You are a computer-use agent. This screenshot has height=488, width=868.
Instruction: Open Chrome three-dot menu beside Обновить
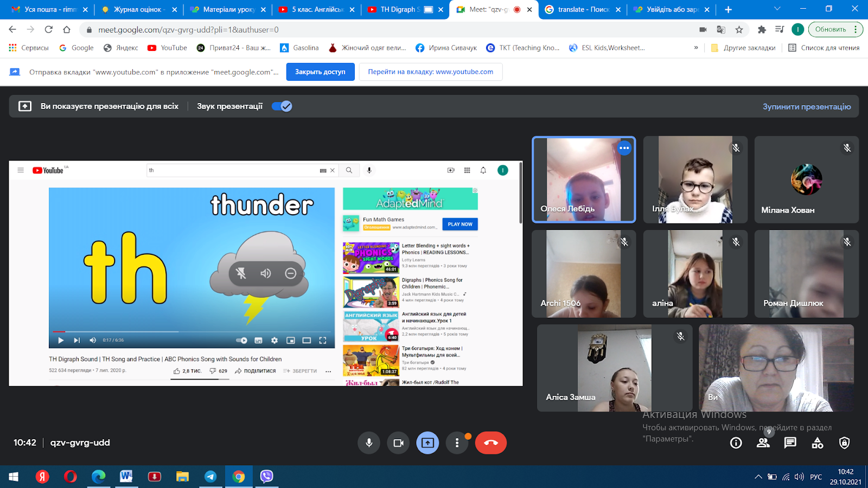click(x=856, y=29)
